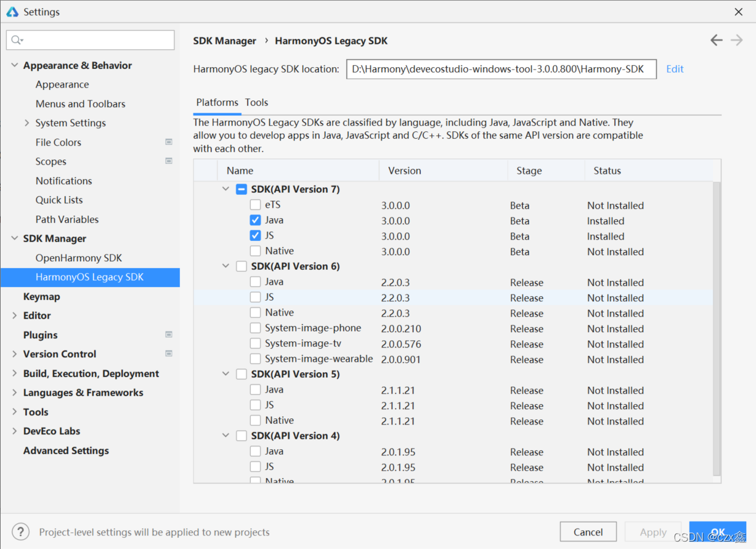
Task: Click the SDK table vertical scrollbar
Action: [717, 328]
